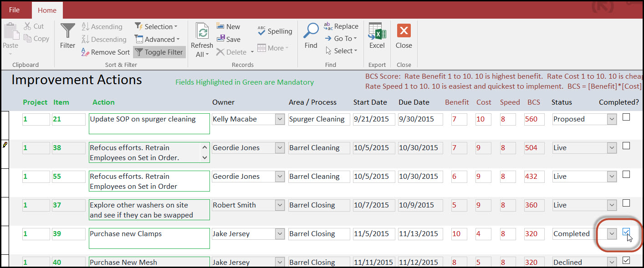
Task: Run the Spelling check
Action: (x=275, y=31)
